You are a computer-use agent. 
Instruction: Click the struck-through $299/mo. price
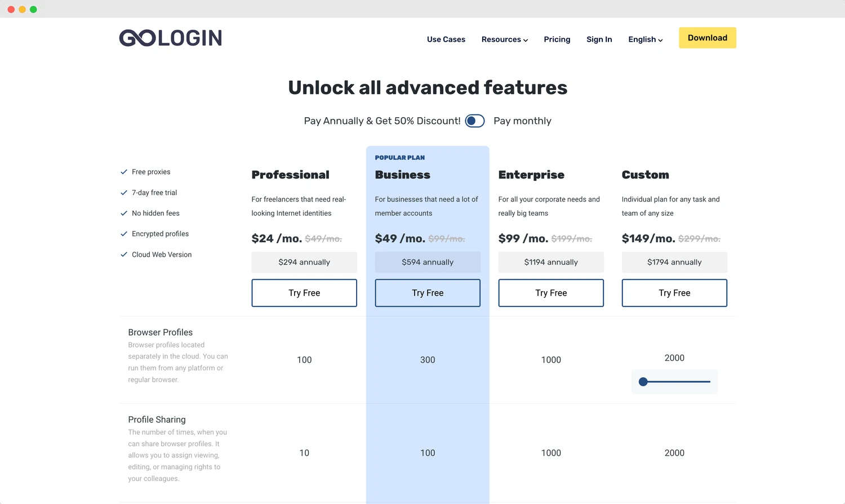(699, 239)
